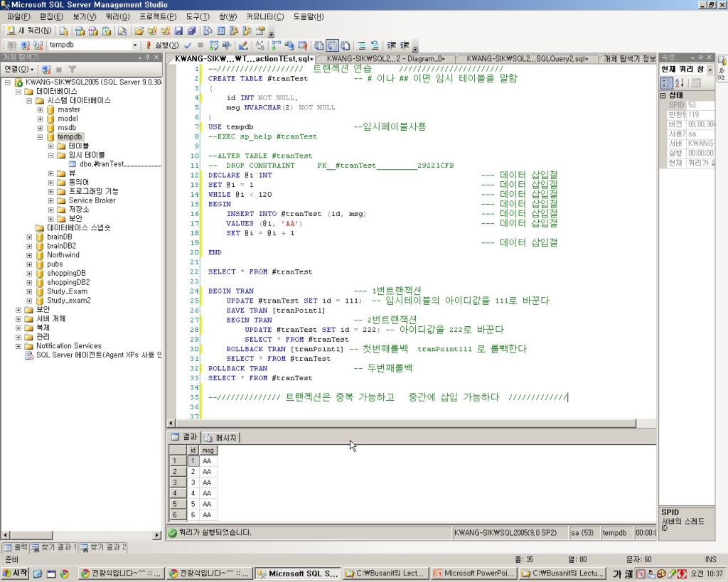Toggle Include Client Statistics
Viewport: 728px width, 582px height.
[290, 45]
